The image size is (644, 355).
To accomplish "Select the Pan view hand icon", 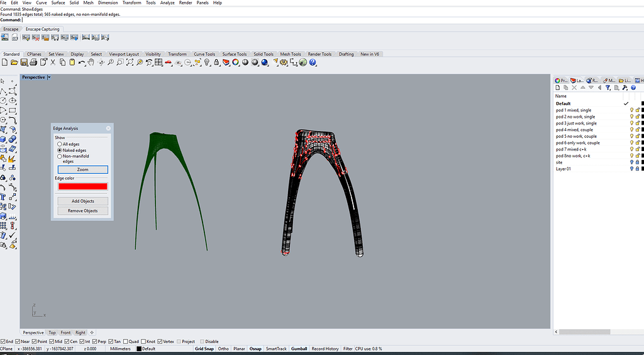I will click(x=92, y=62).
